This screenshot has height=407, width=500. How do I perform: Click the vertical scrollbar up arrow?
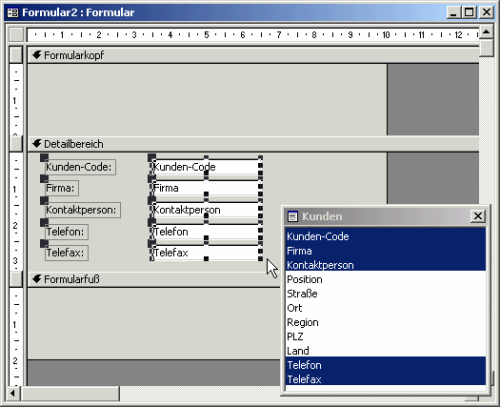tap(486, 32)
